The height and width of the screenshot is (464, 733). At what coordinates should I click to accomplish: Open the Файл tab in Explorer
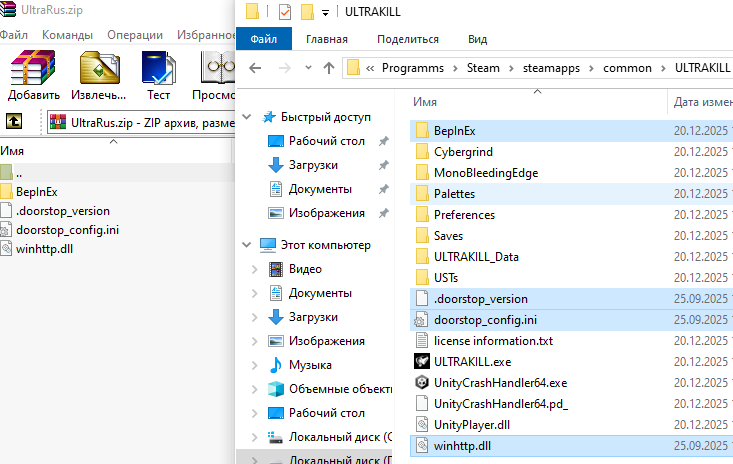264,39
